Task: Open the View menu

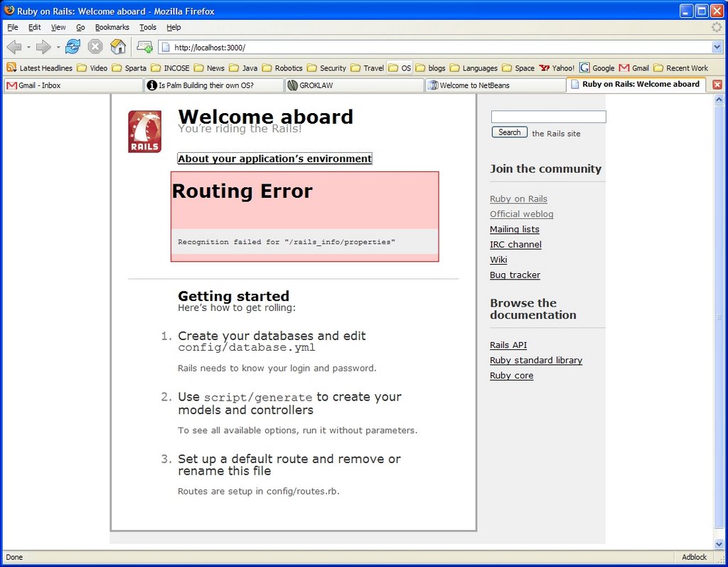Action: [58, 27]
